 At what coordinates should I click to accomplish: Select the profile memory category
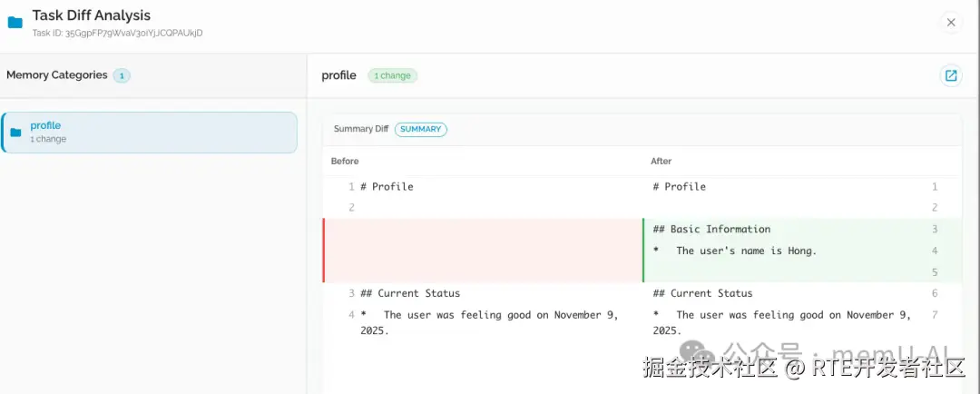(150, 133)
